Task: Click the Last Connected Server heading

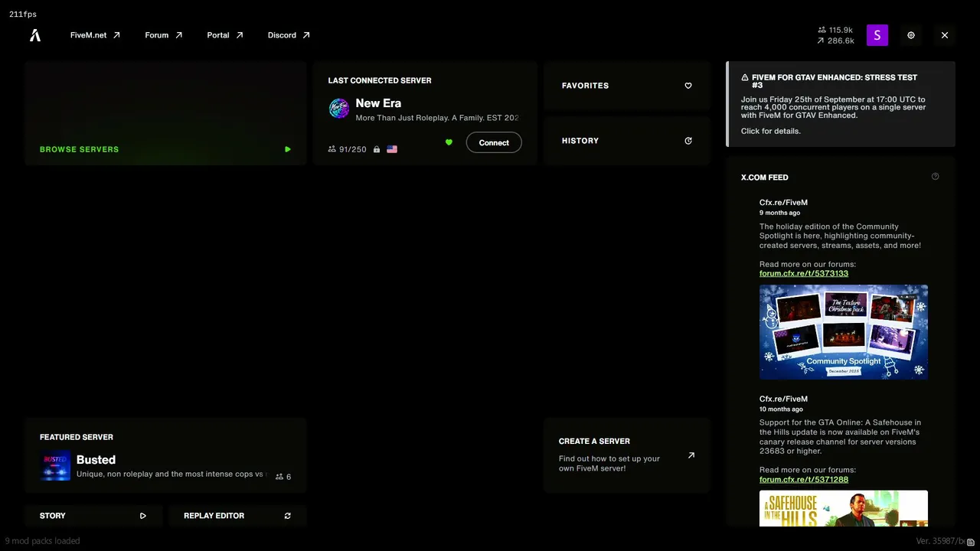Action: pos(380,80)
